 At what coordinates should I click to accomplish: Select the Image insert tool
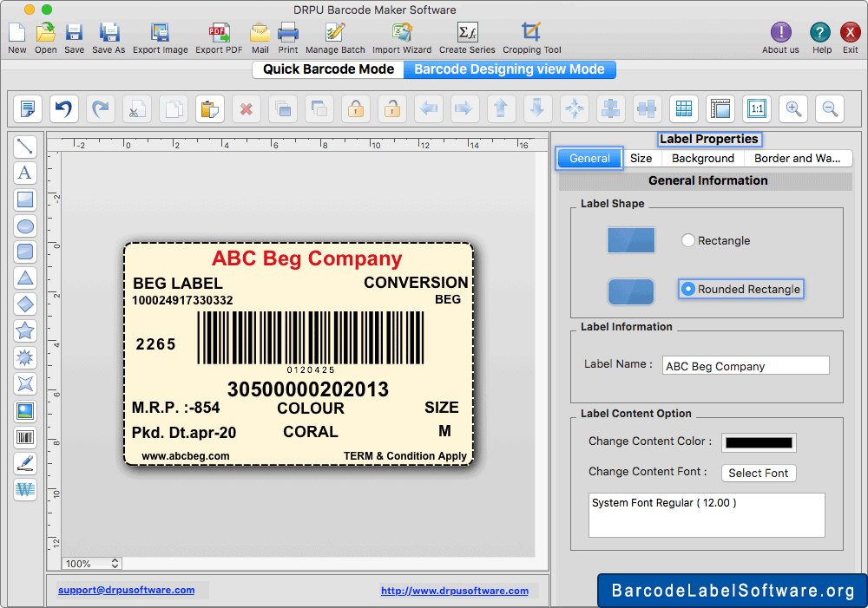[x=25, y=410]
